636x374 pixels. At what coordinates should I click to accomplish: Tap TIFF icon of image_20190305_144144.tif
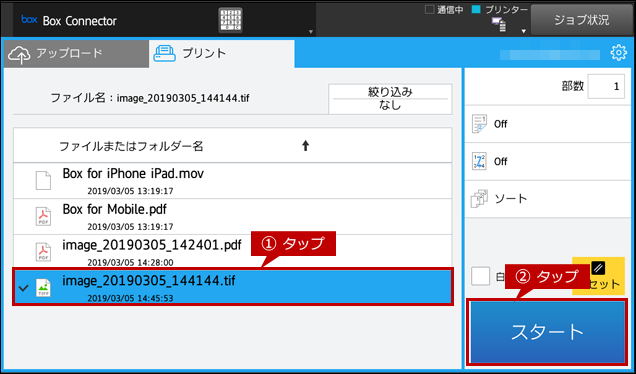coord(43,288)
